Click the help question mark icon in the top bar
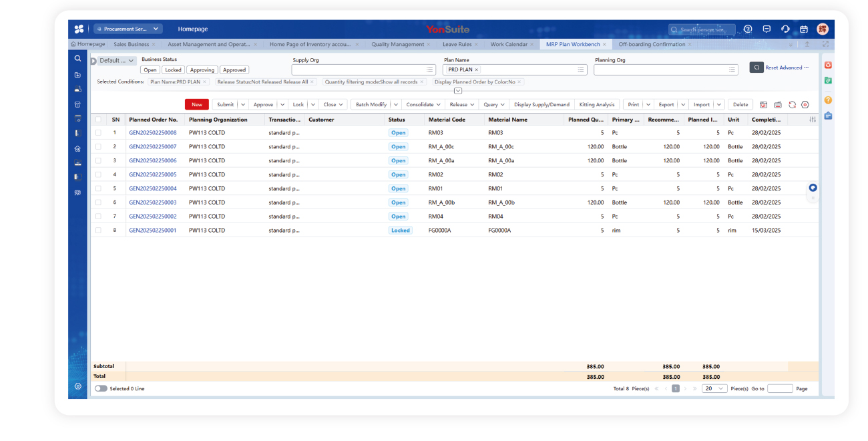This screenshot has height=441, width=868. tap(748, 29)
